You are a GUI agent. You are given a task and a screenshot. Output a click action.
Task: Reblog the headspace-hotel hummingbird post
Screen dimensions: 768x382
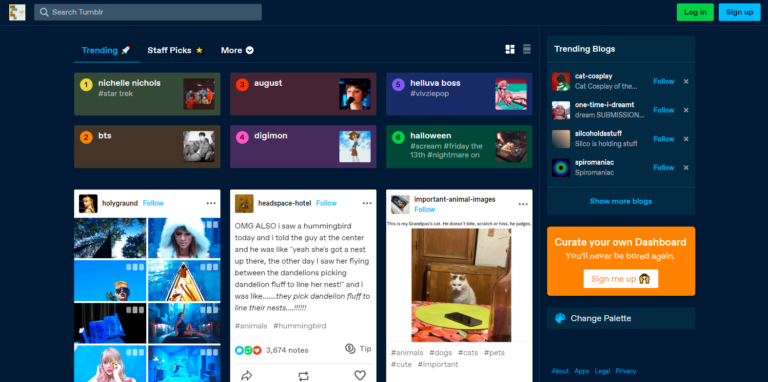[304, 376]
